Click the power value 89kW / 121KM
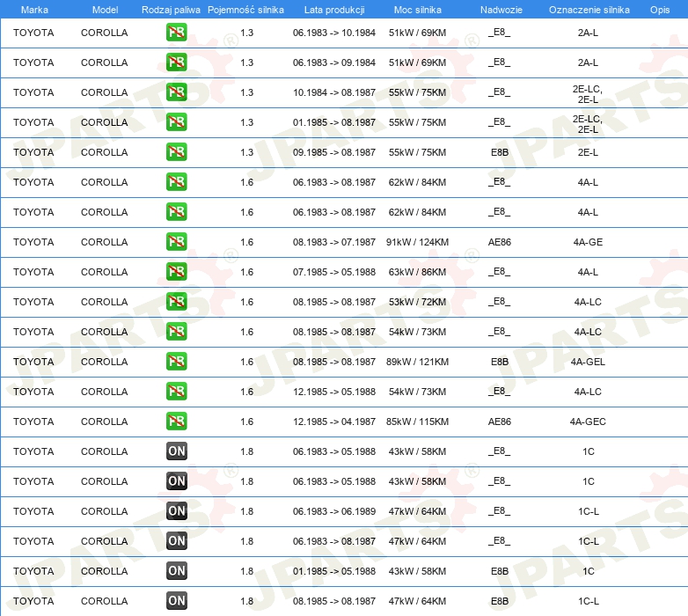This screenshot has width=688, height=616. (417, 362)
